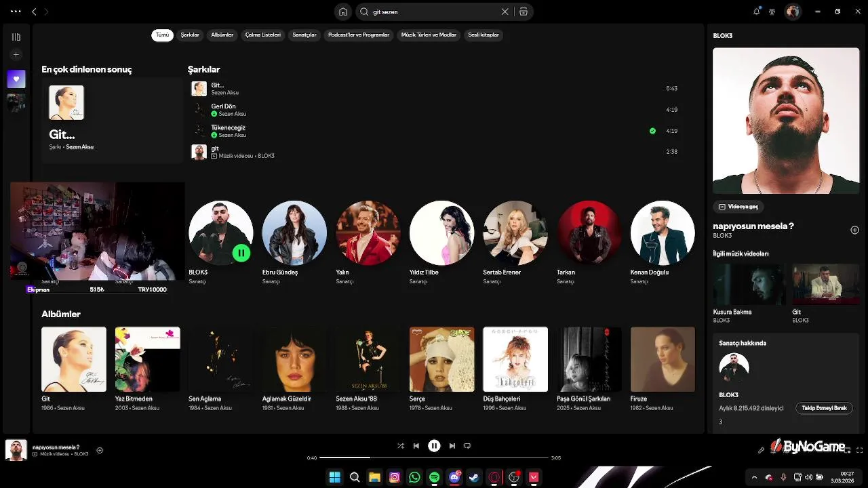Open the BLOK3 panel header title

click(723, 35)
